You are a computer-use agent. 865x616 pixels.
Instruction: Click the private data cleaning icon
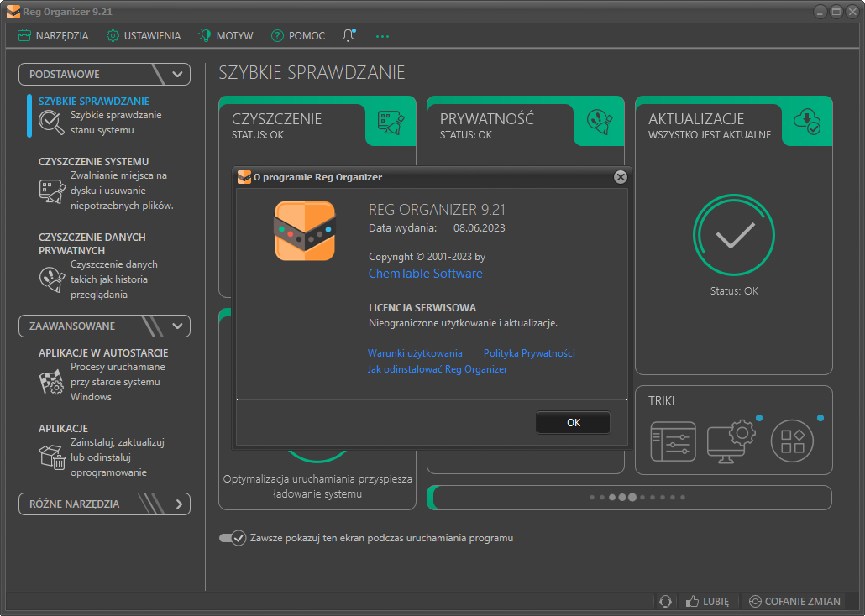52,279
